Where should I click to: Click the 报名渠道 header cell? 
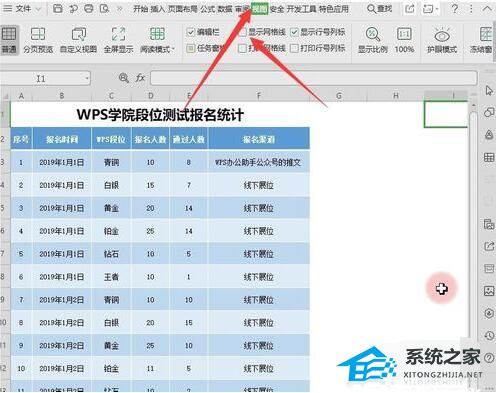coord(259,139)
